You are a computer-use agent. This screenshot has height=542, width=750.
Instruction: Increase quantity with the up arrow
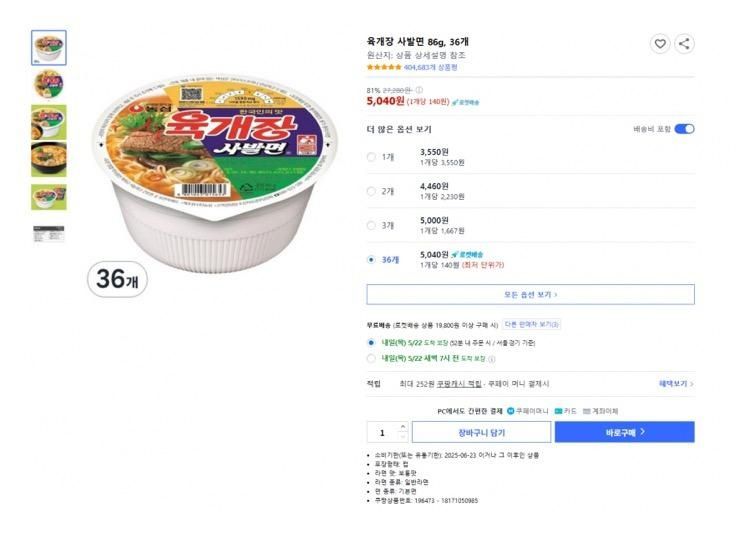(x=403, y=427)
